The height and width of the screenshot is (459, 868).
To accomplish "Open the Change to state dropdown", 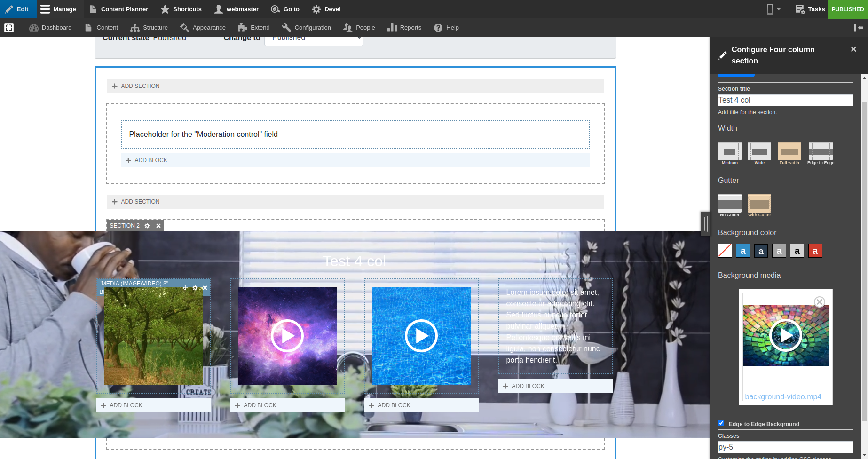I will coord(314,40).
